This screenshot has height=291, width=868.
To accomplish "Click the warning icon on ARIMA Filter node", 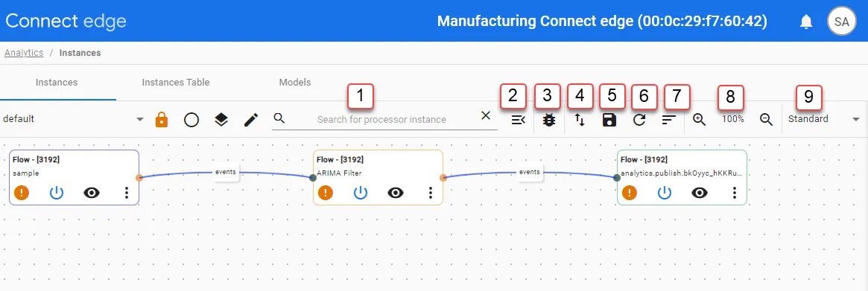I will [326, 193].
